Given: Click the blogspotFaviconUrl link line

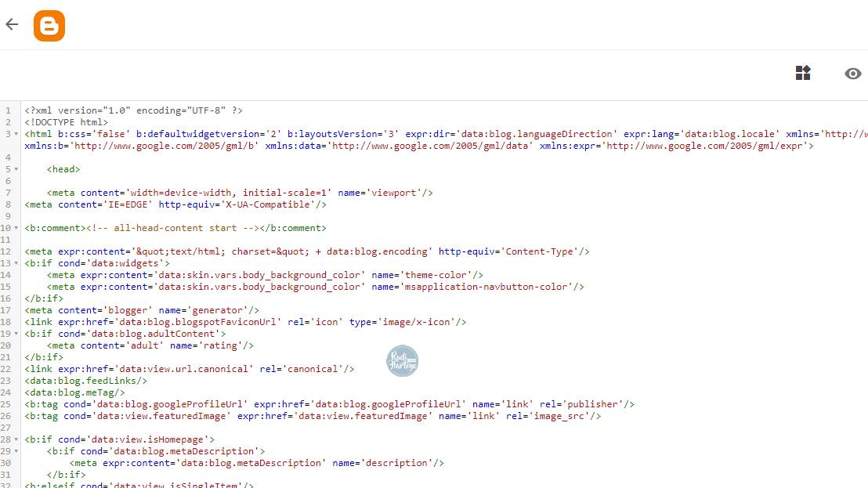Looking at the screenshot, I should coord(245,322).
